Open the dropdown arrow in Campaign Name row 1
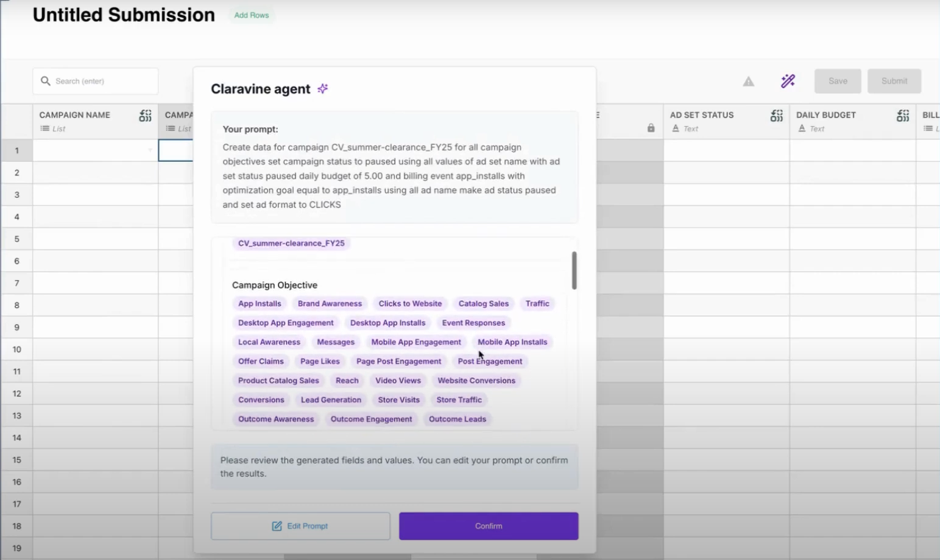Screen dimensions: 940x560 tap(150, 150)
